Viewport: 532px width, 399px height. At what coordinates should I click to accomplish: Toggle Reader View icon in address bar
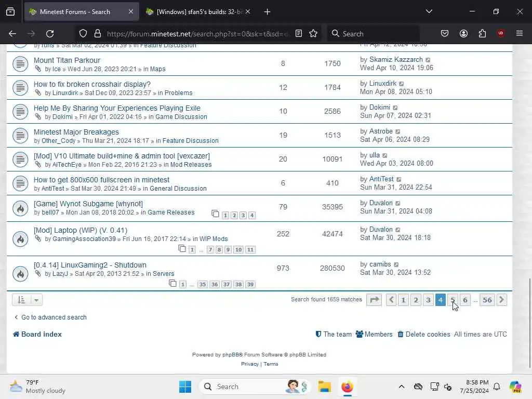point(299,34)
